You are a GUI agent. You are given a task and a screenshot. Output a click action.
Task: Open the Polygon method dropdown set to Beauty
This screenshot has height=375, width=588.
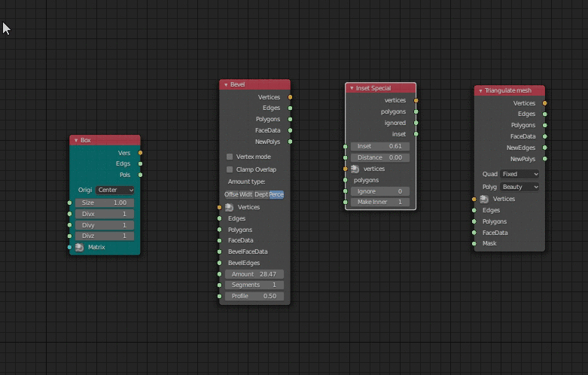tap(519, 187)
